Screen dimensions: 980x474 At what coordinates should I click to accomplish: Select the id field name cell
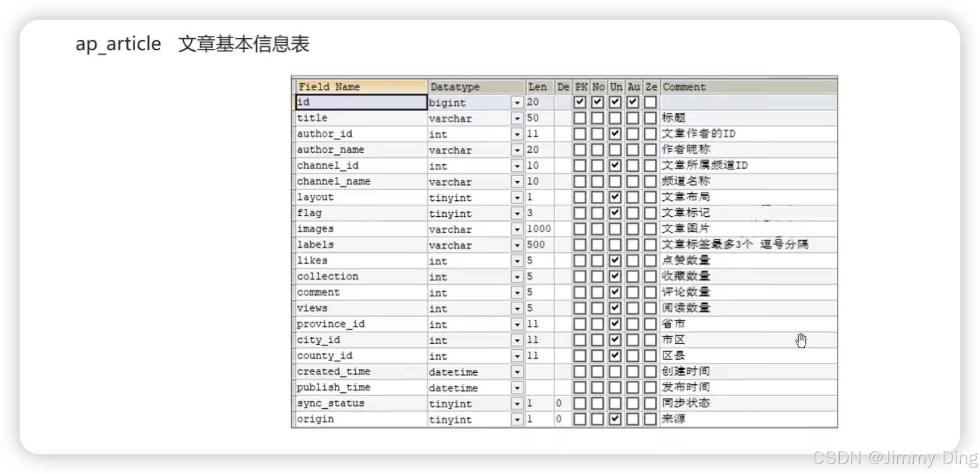(x=361, y=102)
